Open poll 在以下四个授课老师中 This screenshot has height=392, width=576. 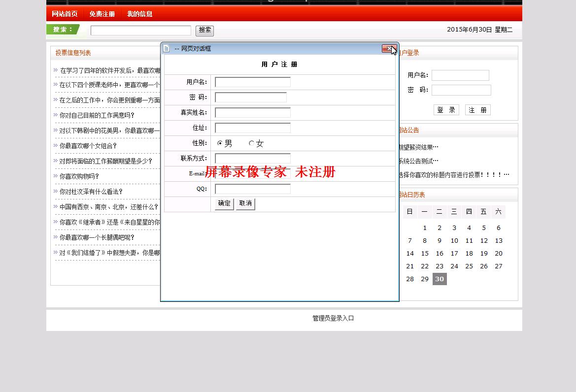click(x=110, y=85)
